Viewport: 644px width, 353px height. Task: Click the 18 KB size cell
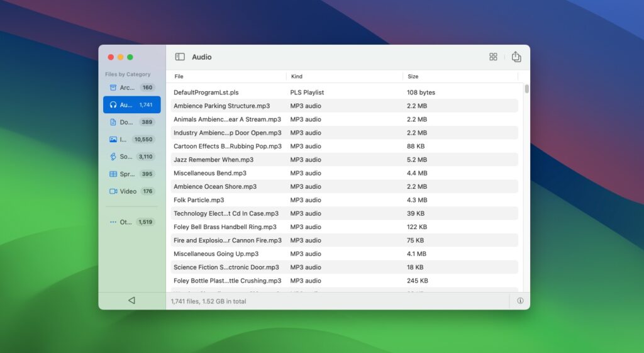[x=415, y=267]
